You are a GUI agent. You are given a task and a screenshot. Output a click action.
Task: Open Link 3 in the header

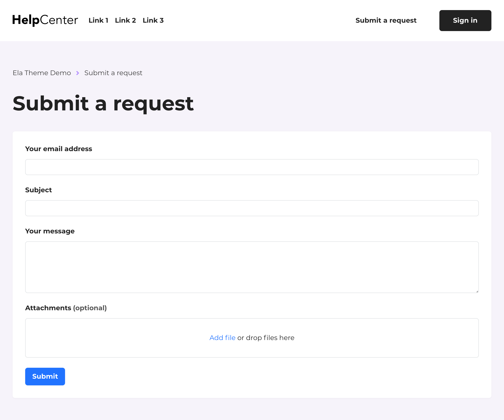[x=153, y=20]
